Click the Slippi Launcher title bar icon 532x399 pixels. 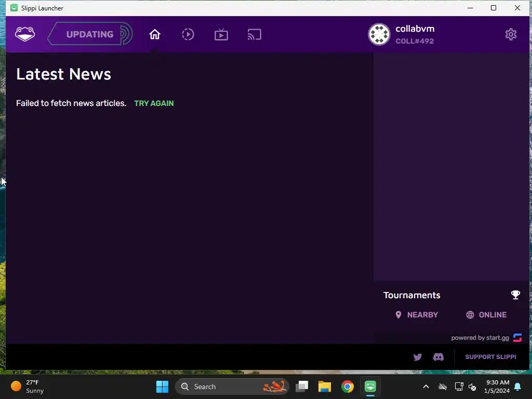tap(14, 8)
